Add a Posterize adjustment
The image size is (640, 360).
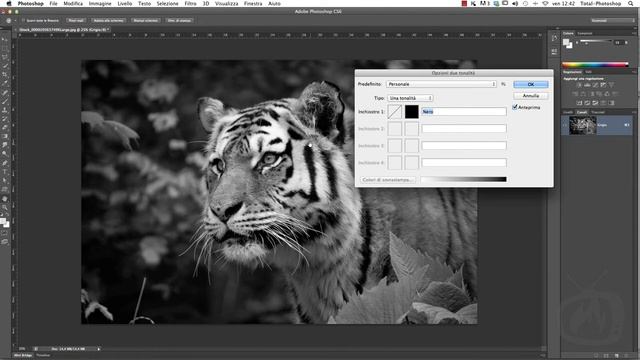587,102
